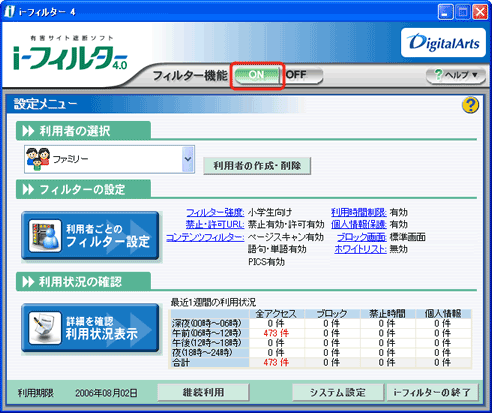Open the フィルター強度 link
Image resolution: width=492 pixels, height=413 pixels.
[215, 212]
